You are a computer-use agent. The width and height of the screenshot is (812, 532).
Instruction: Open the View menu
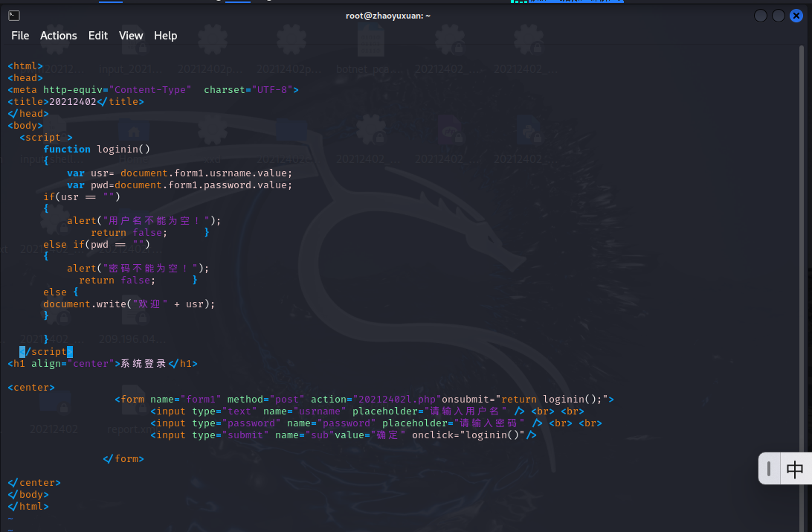[131, 36]
